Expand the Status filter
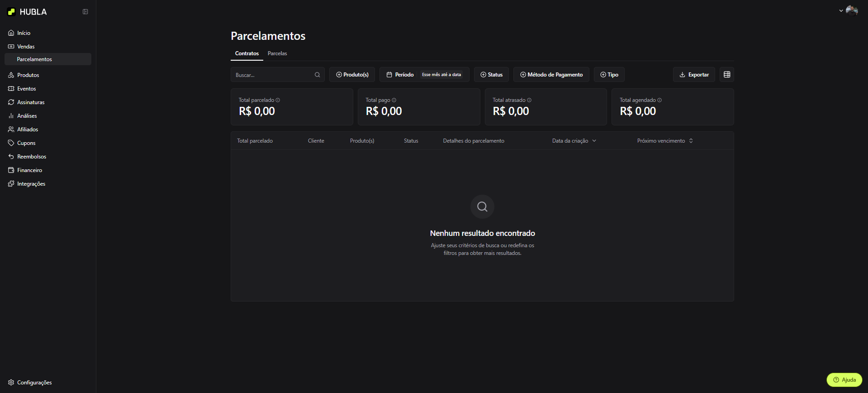The image size is (868, 393). tap(491, 75)
